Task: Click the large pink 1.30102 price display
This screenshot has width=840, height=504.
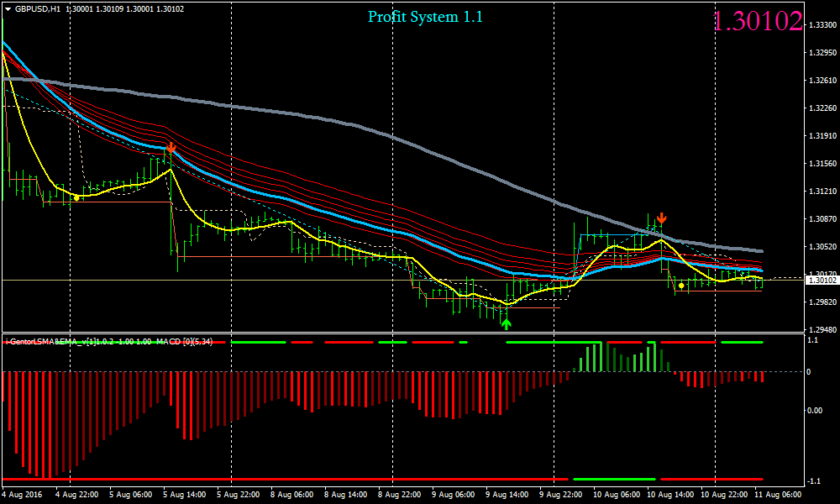Action: [758, 22]
